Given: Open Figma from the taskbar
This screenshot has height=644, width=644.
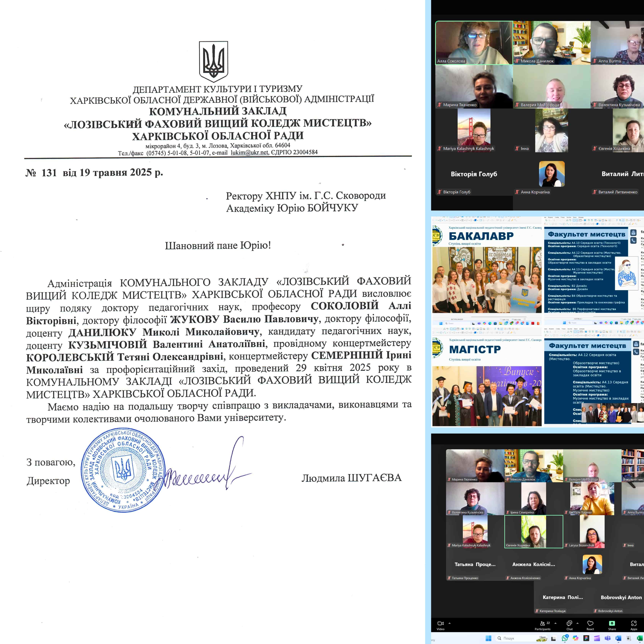Looking at the screenshot, I should point(586,638).
